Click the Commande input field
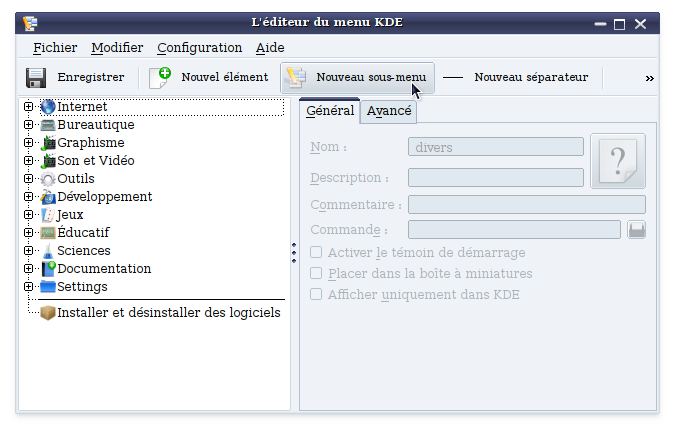 point(514,230)
